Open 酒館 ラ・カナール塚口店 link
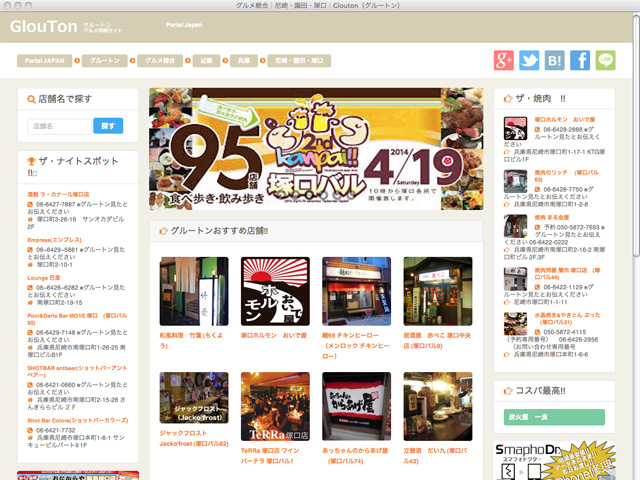Image resolution: width=640 pixels, height=480 pixels. click(58, 194)
